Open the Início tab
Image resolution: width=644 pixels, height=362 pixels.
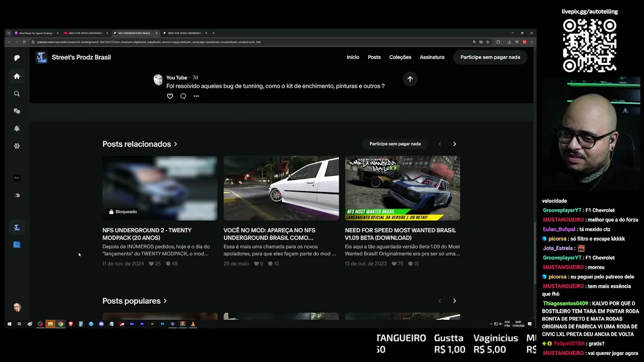(353, 57)
